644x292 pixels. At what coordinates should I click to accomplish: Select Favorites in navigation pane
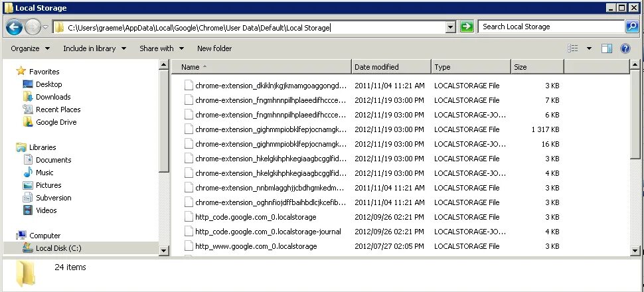click(x=44, y=72)
